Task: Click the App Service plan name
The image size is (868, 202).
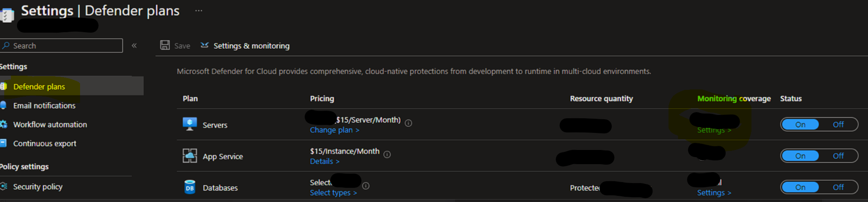Action: [223, 156]
